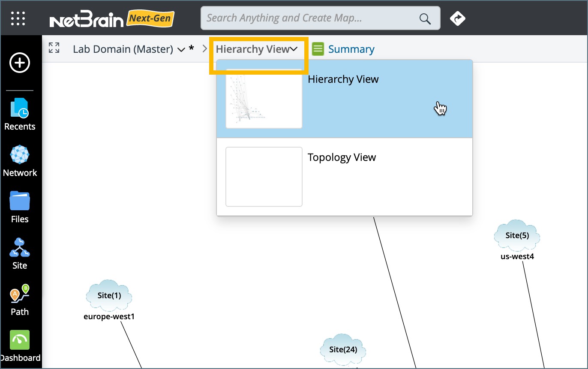The width and height of the screenshot is (588, 369).
Task: Click the arrow icon right of search bar
Action: (458, 18)
